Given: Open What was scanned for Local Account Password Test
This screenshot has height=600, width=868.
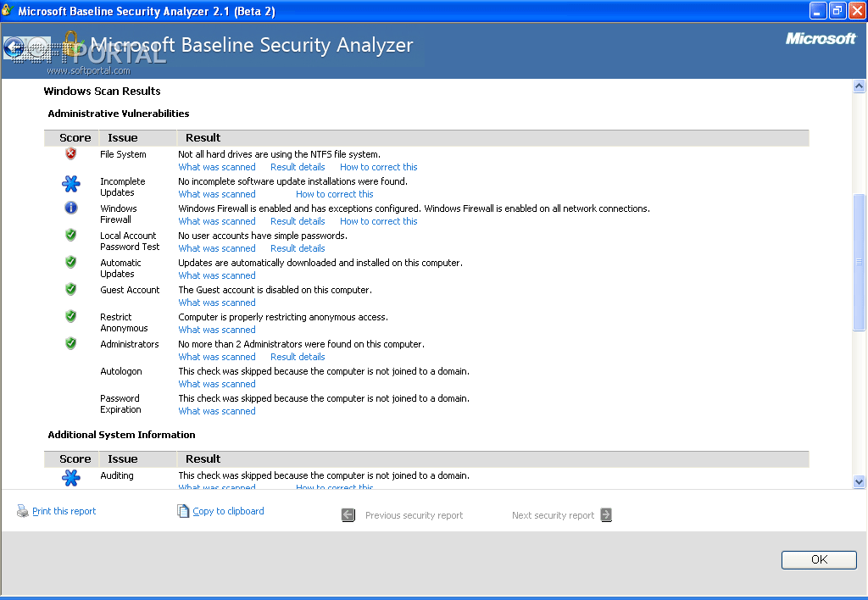Looking at the screenshot, I should point(217,248).
